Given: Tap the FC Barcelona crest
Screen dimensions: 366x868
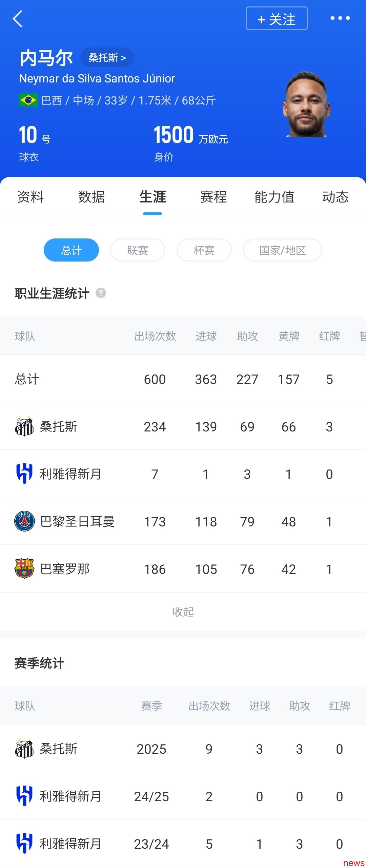Looking at the screenshot, I should pos(24,568).
